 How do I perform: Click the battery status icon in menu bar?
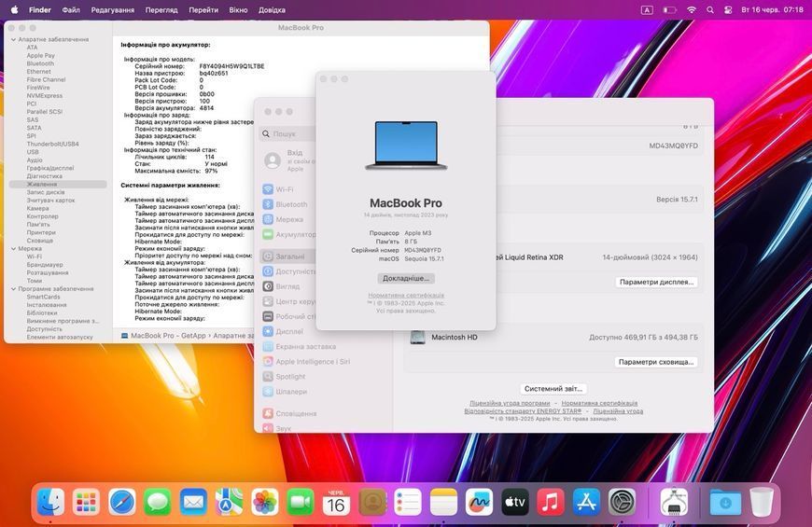(669, 10)
